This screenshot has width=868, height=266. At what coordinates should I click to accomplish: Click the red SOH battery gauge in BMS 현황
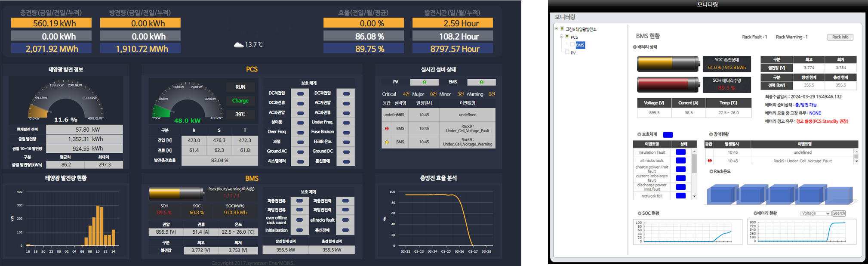[668, 85]
